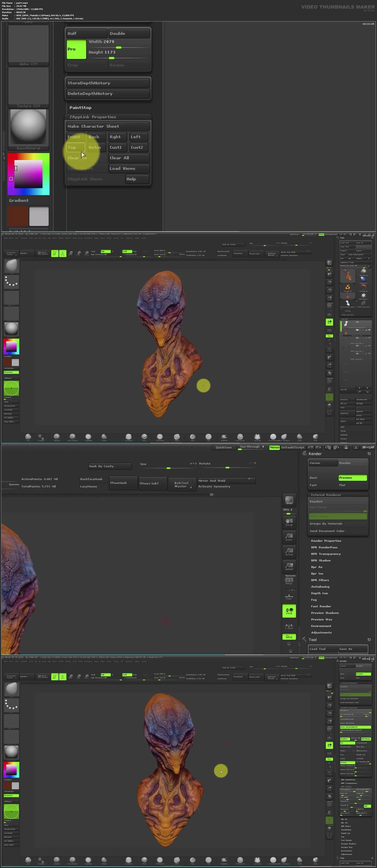Viewport: 377px width, 868px height.
Task: Click the large SubTool Master button
Action: pyautogui.click(x=182, y=485)
